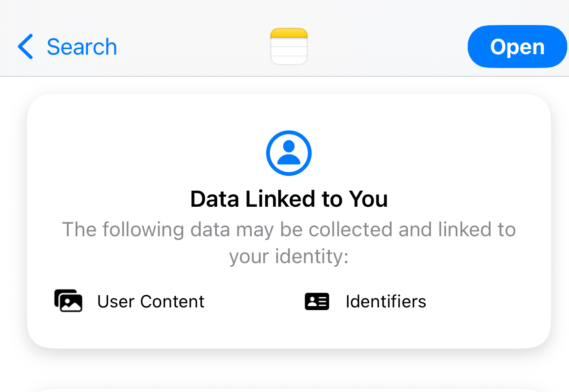Select the User Content photos icon
This screenshot has width=569, height=392.
pos(68,301)
